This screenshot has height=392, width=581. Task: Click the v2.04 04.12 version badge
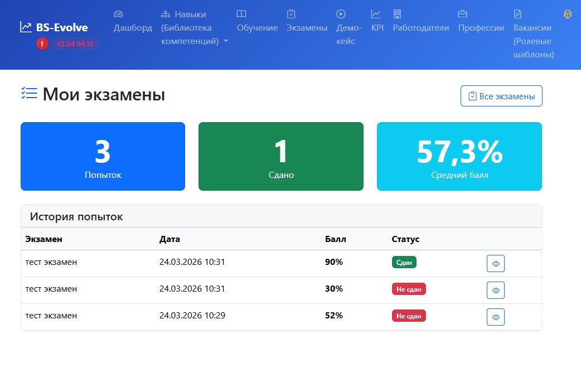pyautogui.click(x=75, y=43)
